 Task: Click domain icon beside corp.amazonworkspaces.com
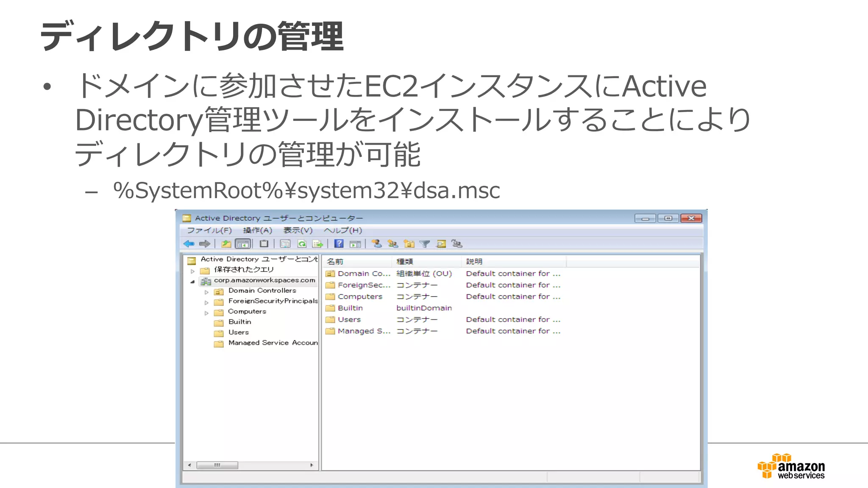pyautogui.click(x=206, y=281)
